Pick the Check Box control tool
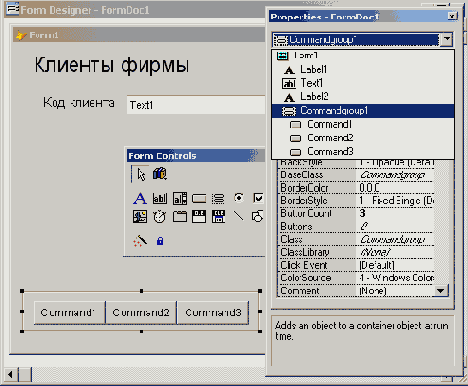This screenshot has height=386, width=468. [x=258, y=198]
